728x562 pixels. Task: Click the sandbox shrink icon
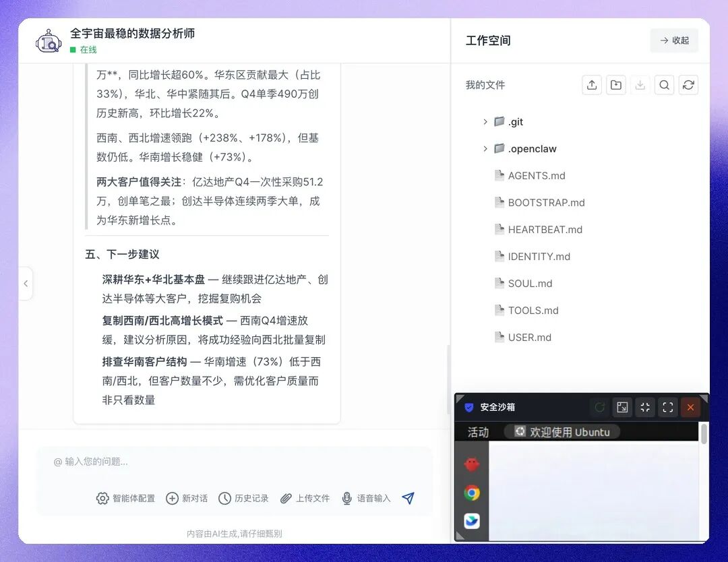644,407
